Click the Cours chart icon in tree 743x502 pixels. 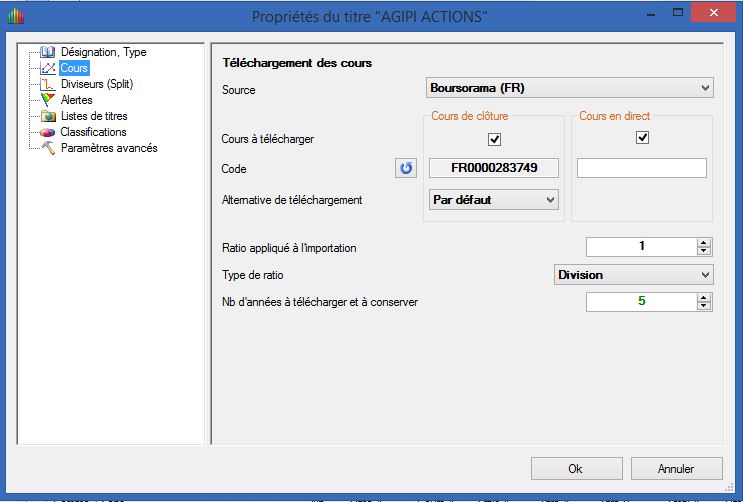click(48, 68)
